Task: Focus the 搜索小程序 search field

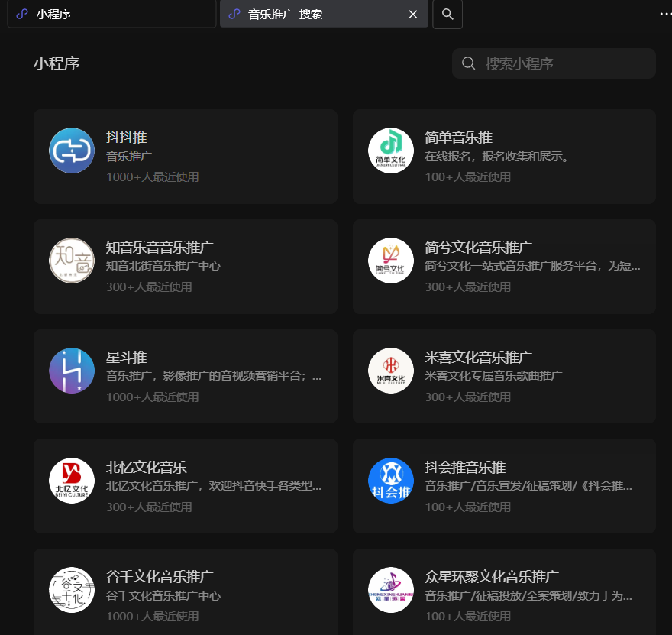Action: tap(554, 63)
